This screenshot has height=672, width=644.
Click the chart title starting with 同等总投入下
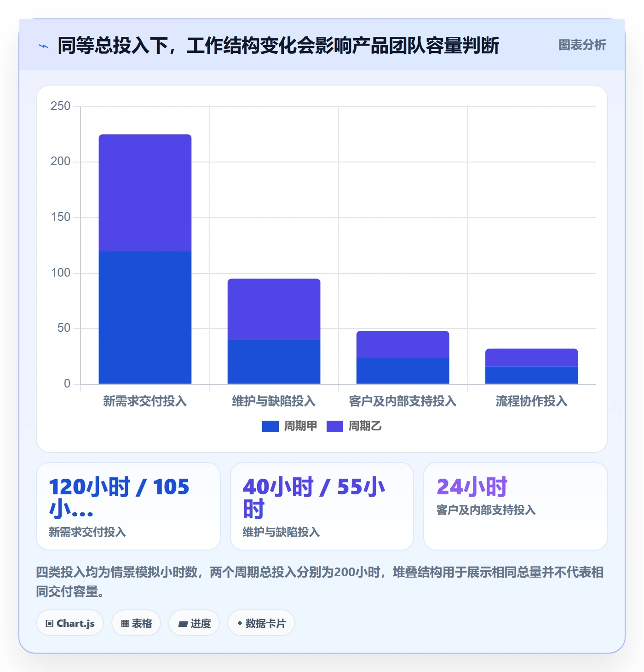pyautogui.click(x=278, y=46)
